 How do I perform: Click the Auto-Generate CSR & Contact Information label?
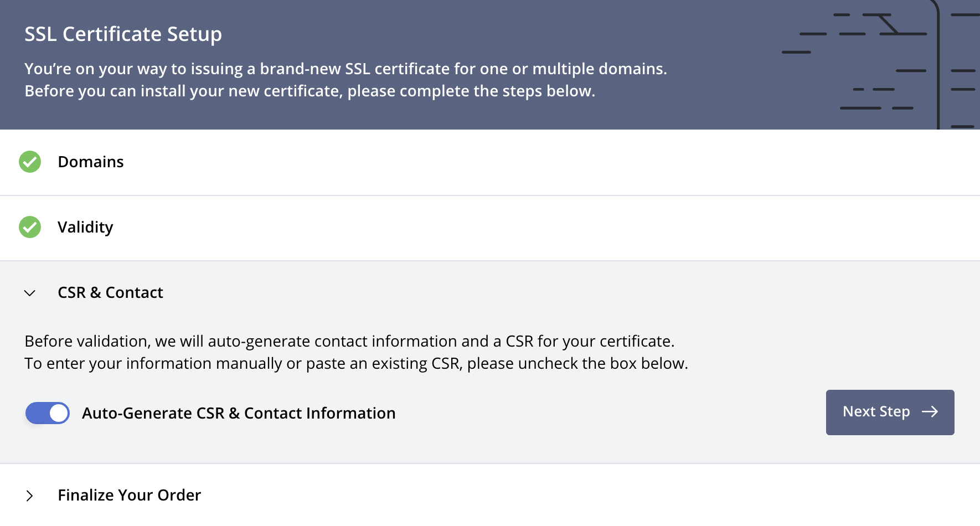[239, 413]
